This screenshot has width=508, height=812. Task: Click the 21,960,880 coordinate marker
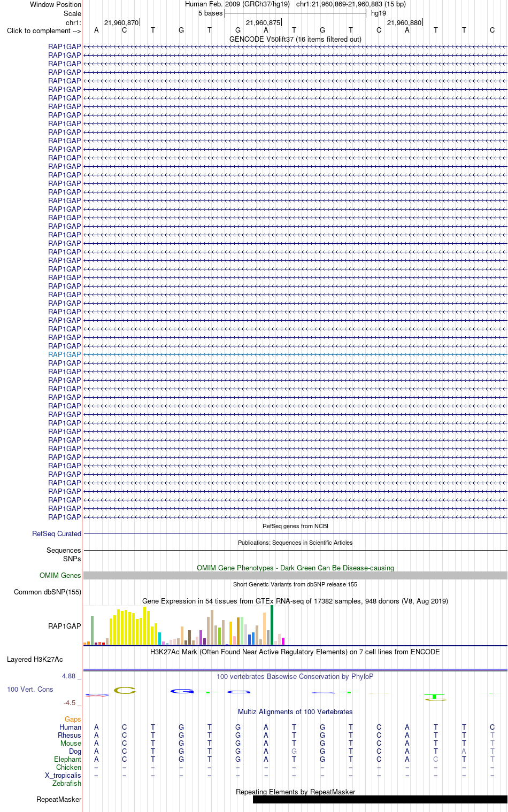[404, 23]
